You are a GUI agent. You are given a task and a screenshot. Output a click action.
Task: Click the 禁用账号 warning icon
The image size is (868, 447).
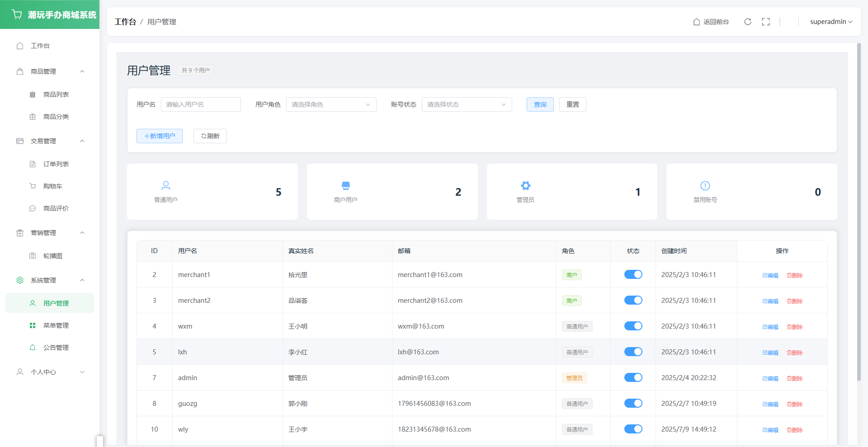tap(705, 186)
